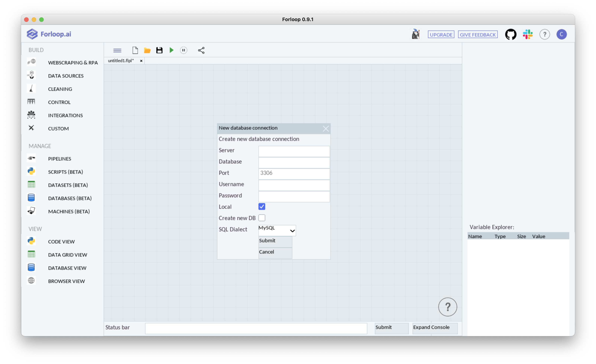This screenshot has height=364, width=596.
Task: Click the Integrations icon
Action: [x=31, y=115]
